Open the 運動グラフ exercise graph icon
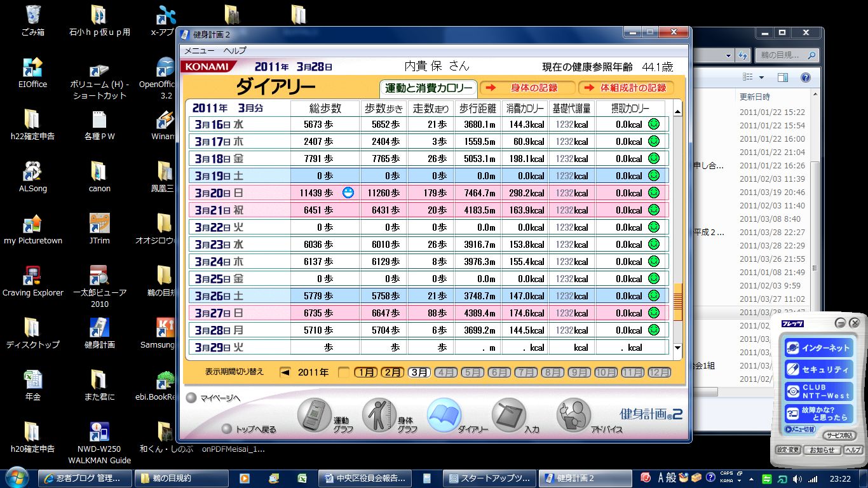The height and width of the screenshot is (488, 868). pyautogui.click(x=314, y=415)
